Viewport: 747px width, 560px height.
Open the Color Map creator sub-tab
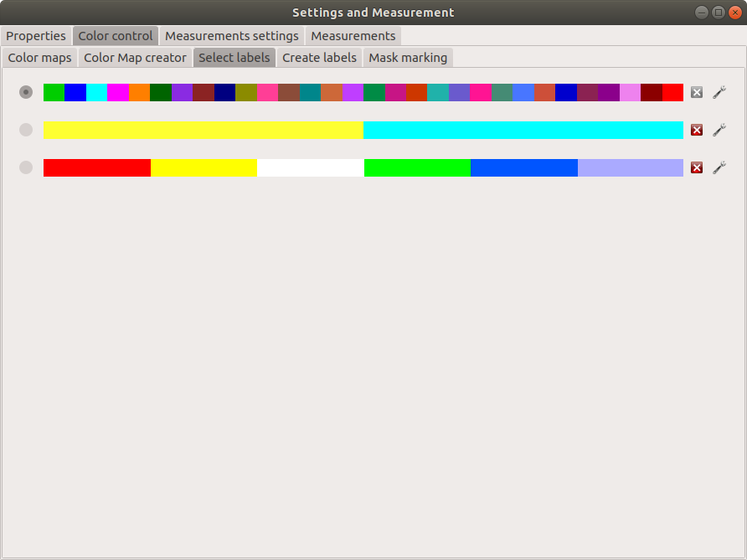pos(135,58)
